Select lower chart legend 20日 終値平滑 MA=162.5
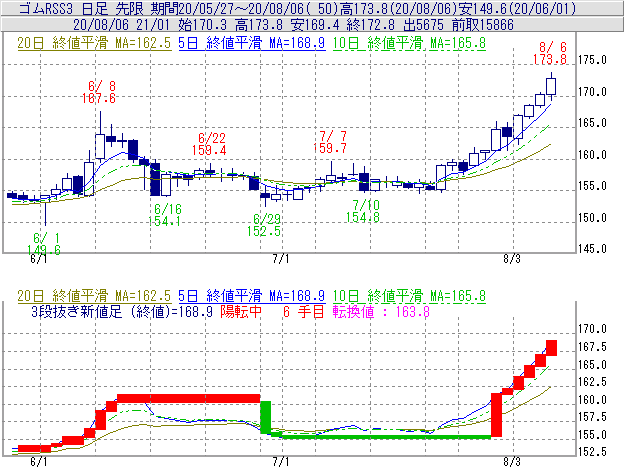The height and width of the screenshot is (474, 624). point(94,296)
